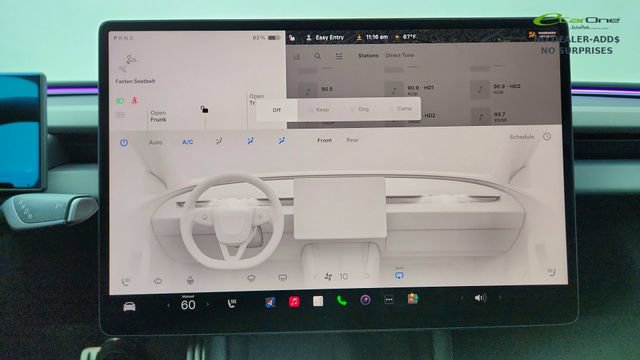
Task: Open the radio equalizer icon
Action: [x=296, y=57]
